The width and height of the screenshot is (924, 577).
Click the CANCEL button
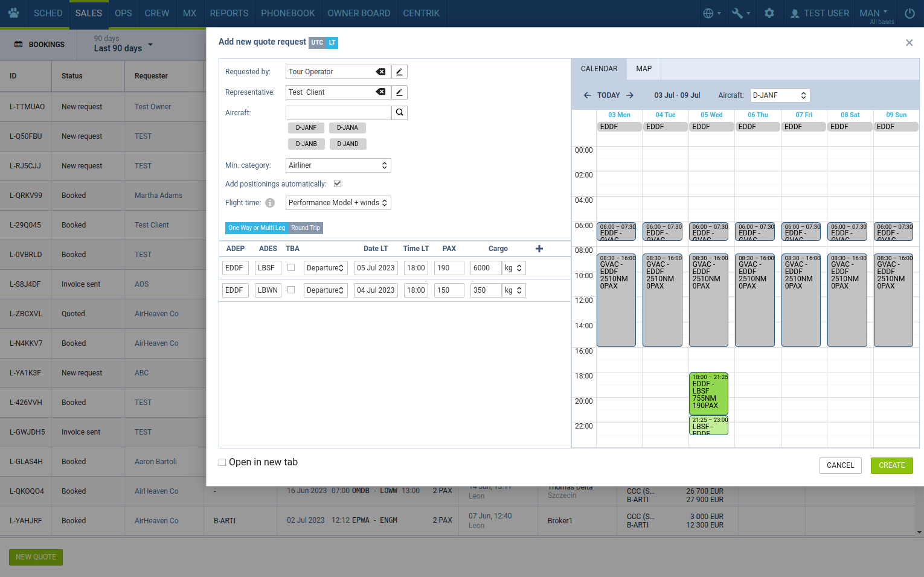(x=840, y=465)
